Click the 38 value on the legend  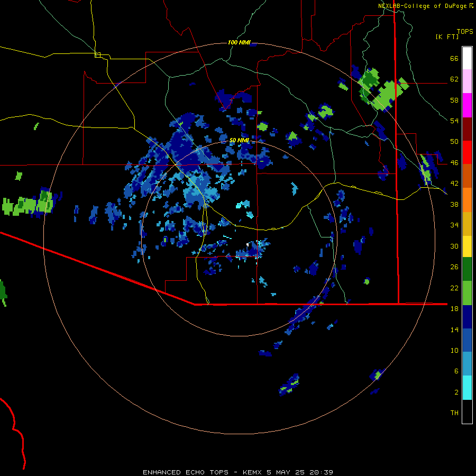(454, 204)
